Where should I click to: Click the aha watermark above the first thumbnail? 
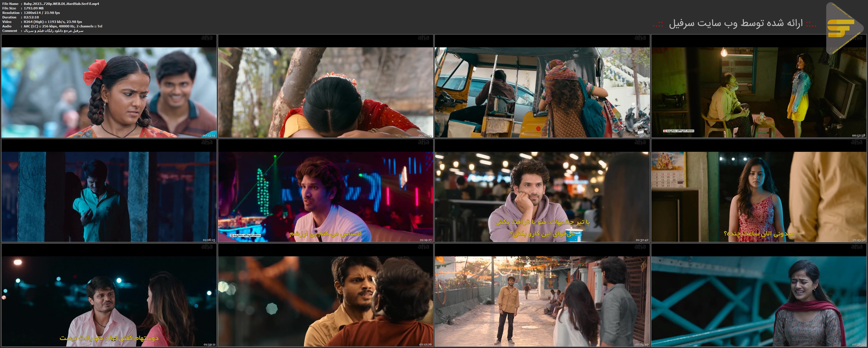[207, 38]
